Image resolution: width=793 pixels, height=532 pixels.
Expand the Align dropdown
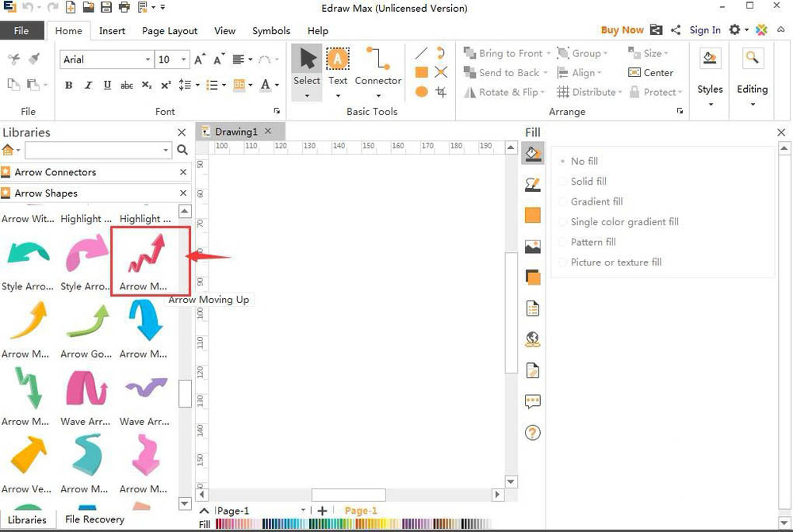(600, 73)
